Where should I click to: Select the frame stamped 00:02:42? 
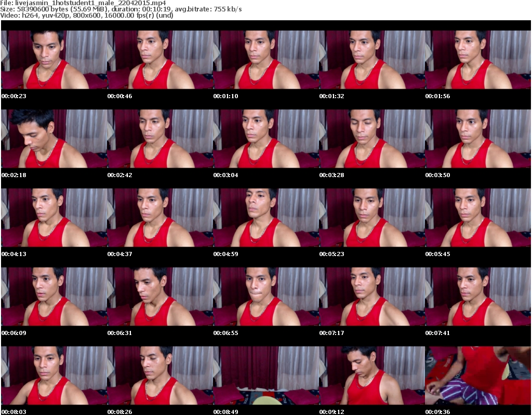click(160, 139)
